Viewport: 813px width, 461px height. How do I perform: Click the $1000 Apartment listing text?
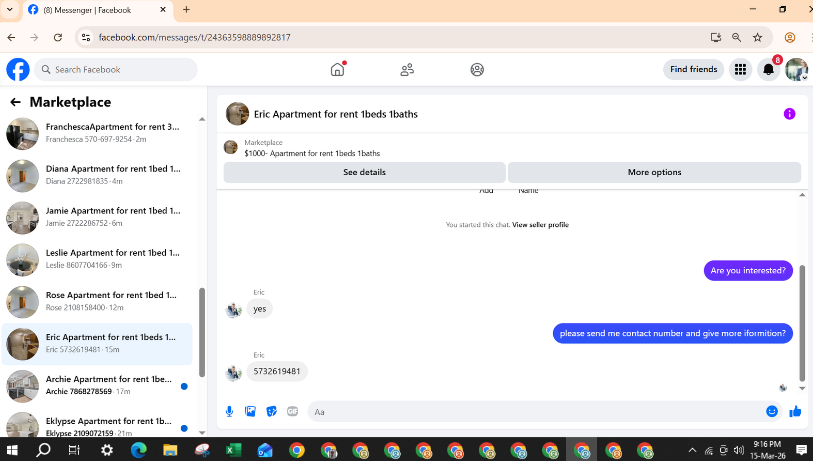(312, 153)
